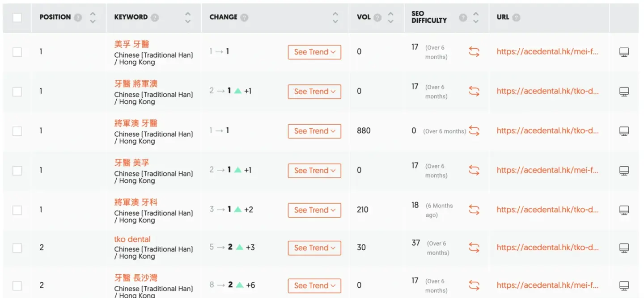This screenshot has width=644, height=298.
Task: Check the box for 牙醫 將軍澳 row
Action: pos(17,92)
